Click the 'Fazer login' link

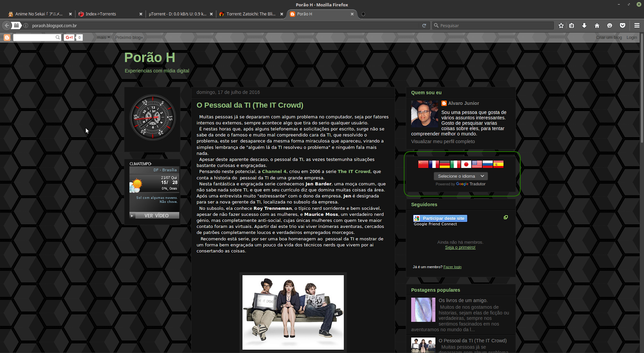pos(452,267)
